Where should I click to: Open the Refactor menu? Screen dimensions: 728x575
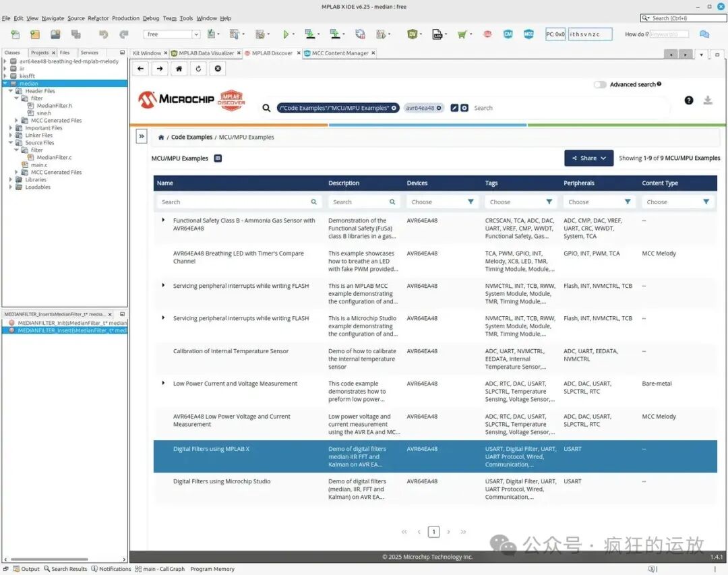pyautogui.click(x=98, y=19)
